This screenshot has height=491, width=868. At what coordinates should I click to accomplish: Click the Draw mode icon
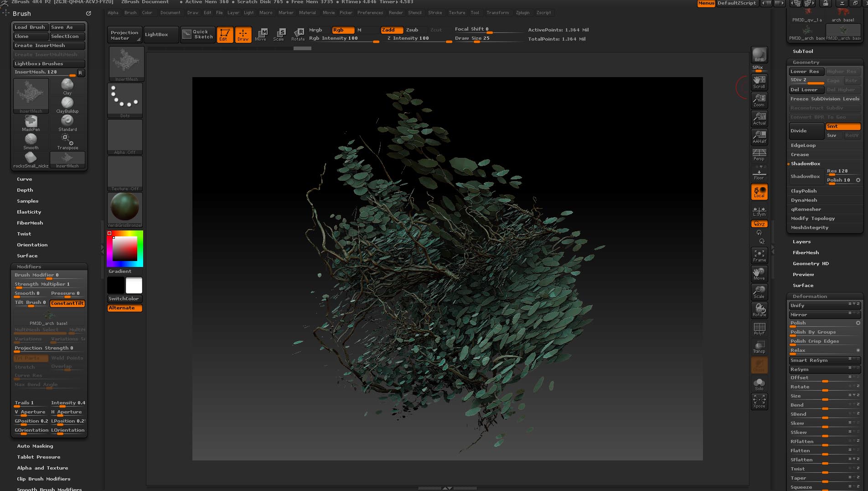pyautogui.click(x=243, y=35)
